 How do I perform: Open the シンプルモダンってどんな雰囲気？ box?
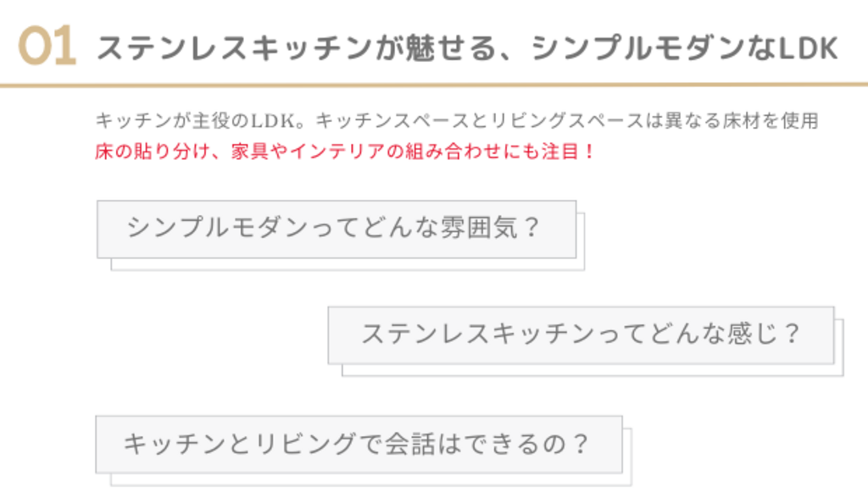[337, 229]
